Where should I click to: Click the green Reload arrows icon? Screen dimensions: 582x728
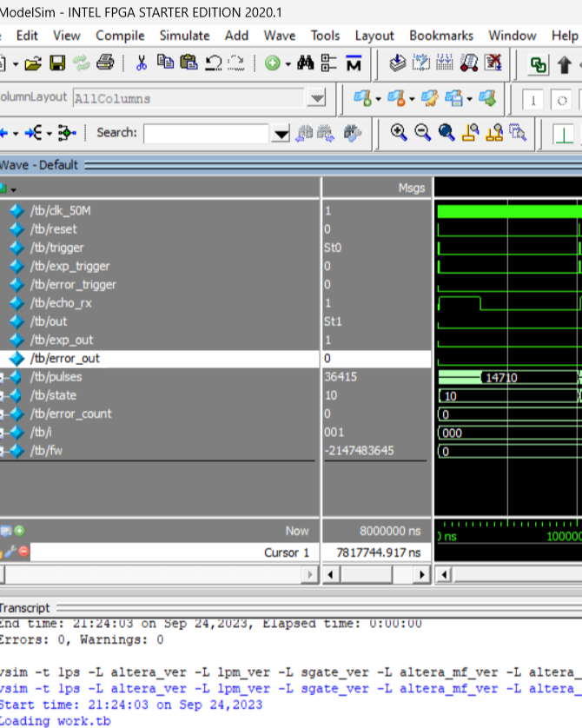(x=82, y=63)
